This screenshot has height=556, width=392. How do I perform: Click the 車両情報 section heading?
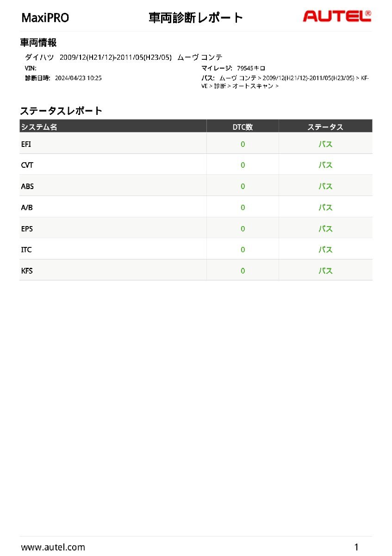38,43
